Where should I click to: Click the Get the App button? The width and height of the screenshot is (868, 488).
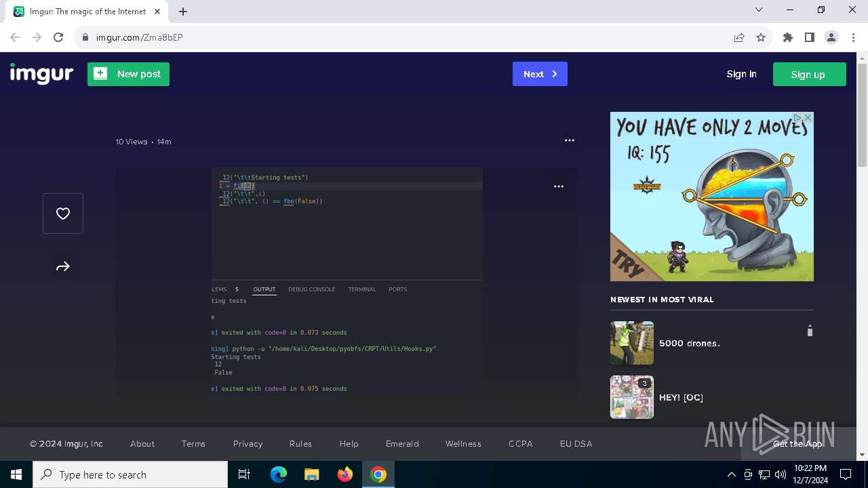[797, 444]
